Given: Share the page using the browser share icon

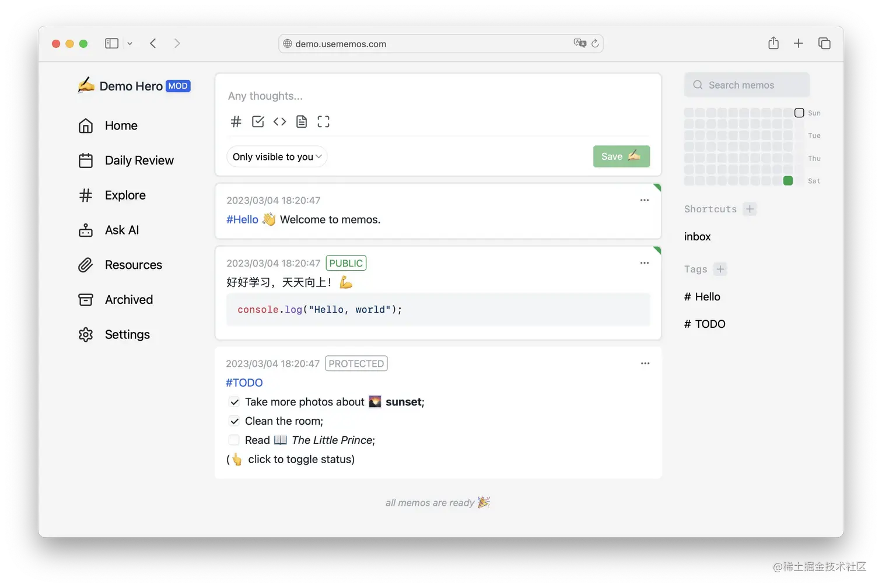Looking at the screenshot, I should (773, 43).
